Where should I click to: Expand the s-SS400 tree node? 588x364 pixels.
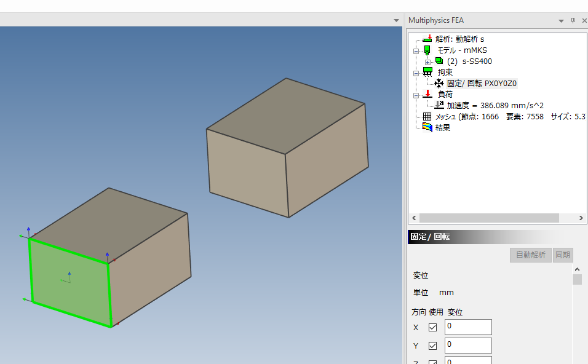click(x=427, y=61)
